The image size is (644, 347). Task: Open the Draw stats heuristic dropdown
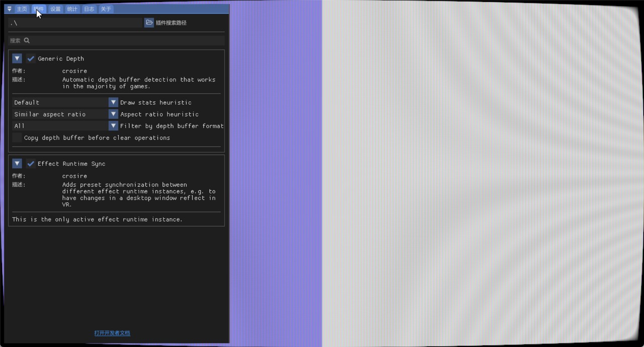tap(65, 102)
